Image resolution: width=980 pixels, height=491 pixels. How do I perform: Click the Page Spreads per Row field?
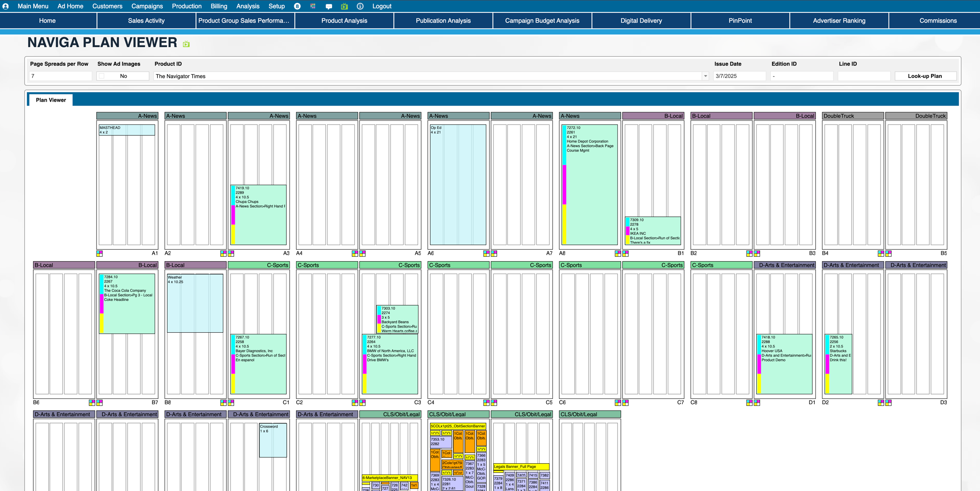(x=60, y=76)
